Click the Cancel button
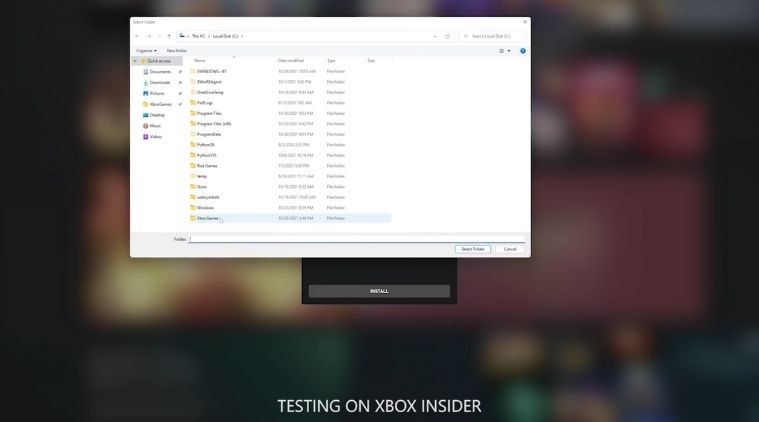Viewport: 759px width, 422px height. pos(510,249)
